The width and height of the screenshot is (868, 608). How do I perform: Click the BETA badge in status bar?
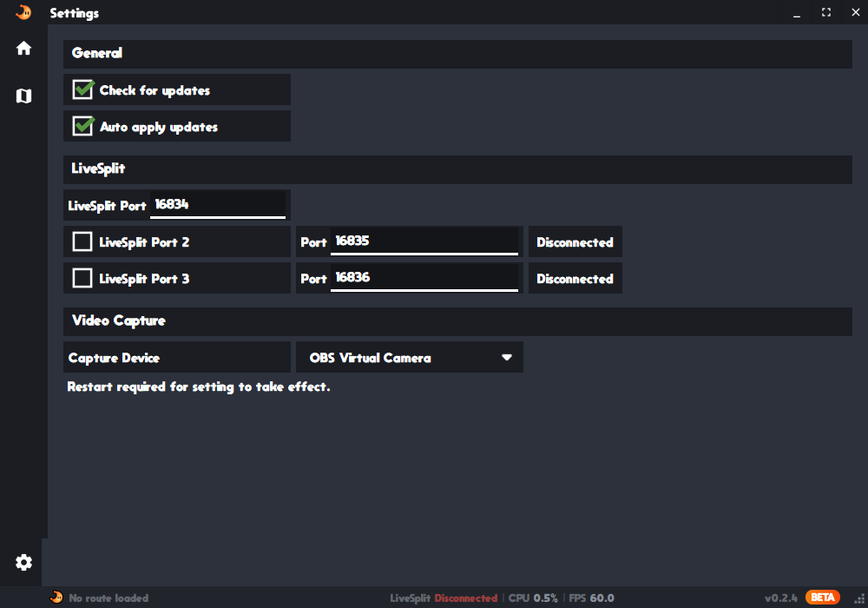click(x=823, y=598)
